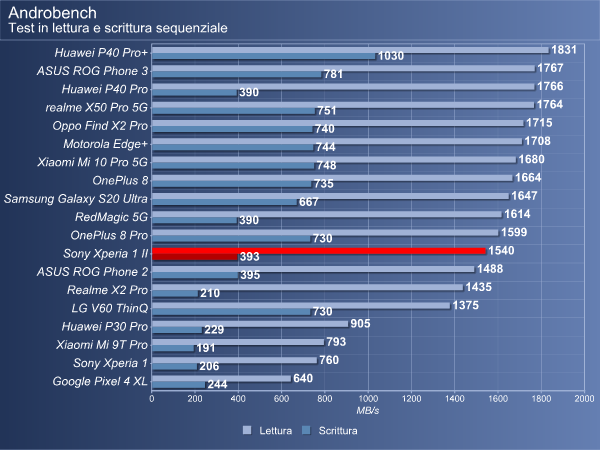600x450 pixels.
Task: Click the 667 write value
Action: coord(309,202)
